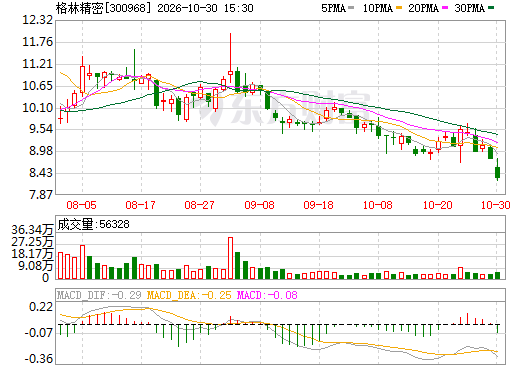Click the MACD_DEA:-0.25 indicator label
Screen dimensions: 520x365
189,295
